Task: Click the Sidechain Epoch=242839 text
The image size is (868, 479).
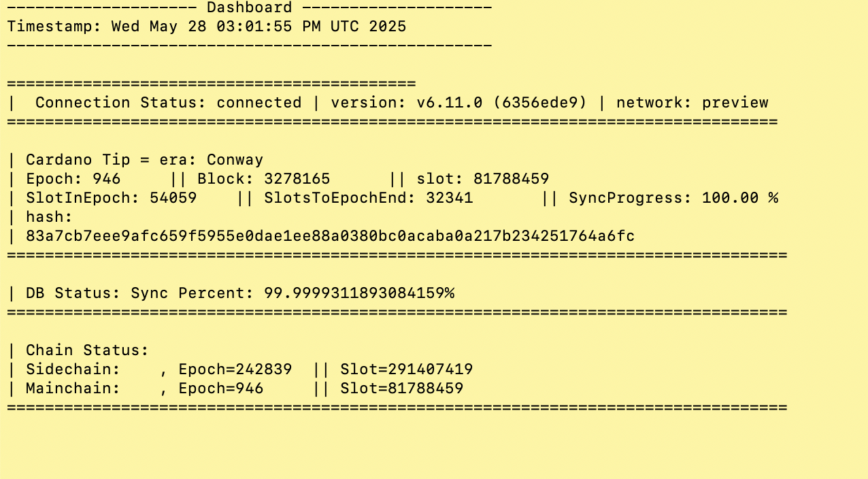Action: pos(235,369)
